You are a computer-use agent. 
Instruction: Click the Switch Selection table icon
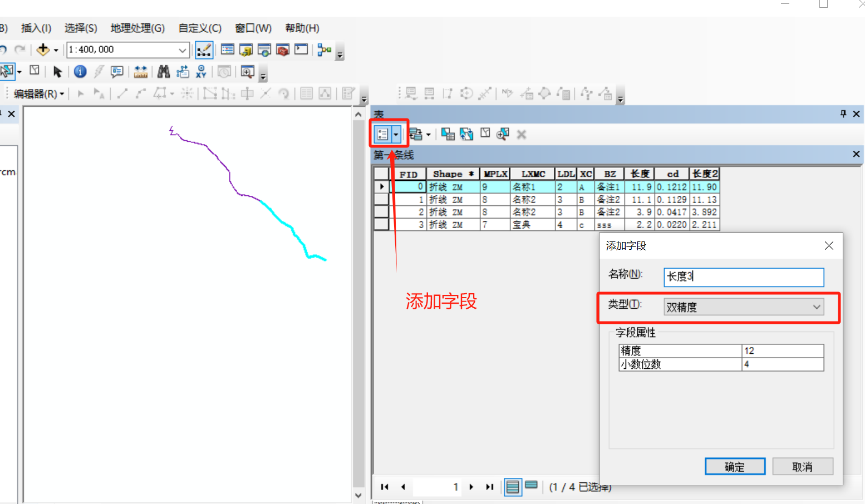click(x=466, y=134)
